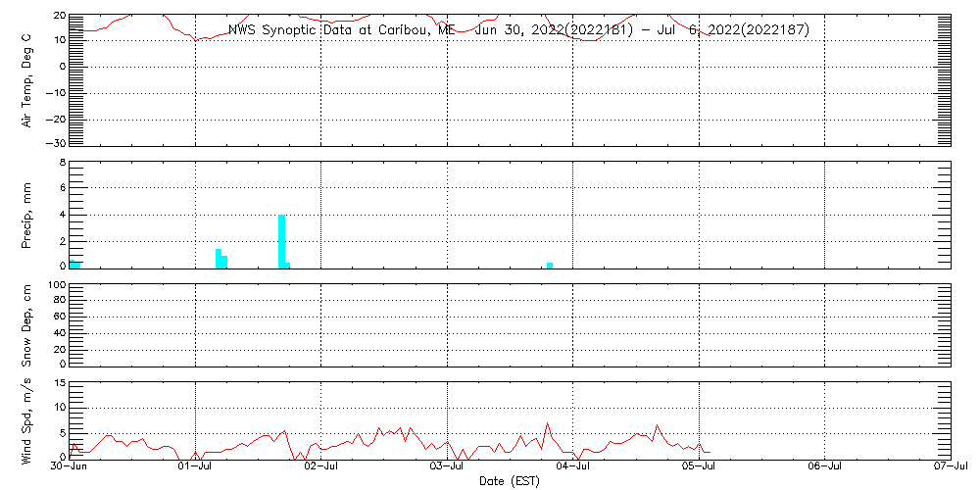This screenshot has height=490, width=980.
Task: Click the precipitation bar at 30-Jun start
Action: coord(74,265)
